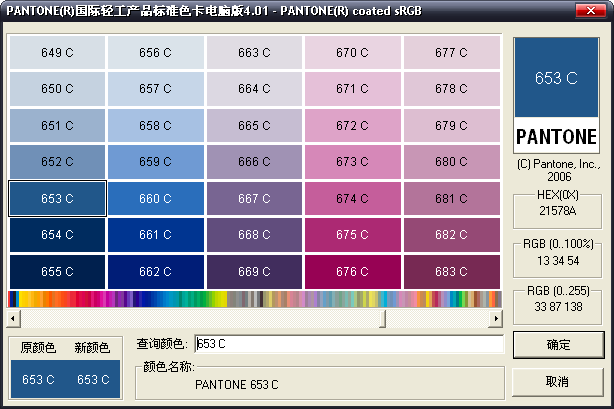The image size is (614, 409).
Task: Choose the 673 C swatch
Action: click(x=353, y=162)
